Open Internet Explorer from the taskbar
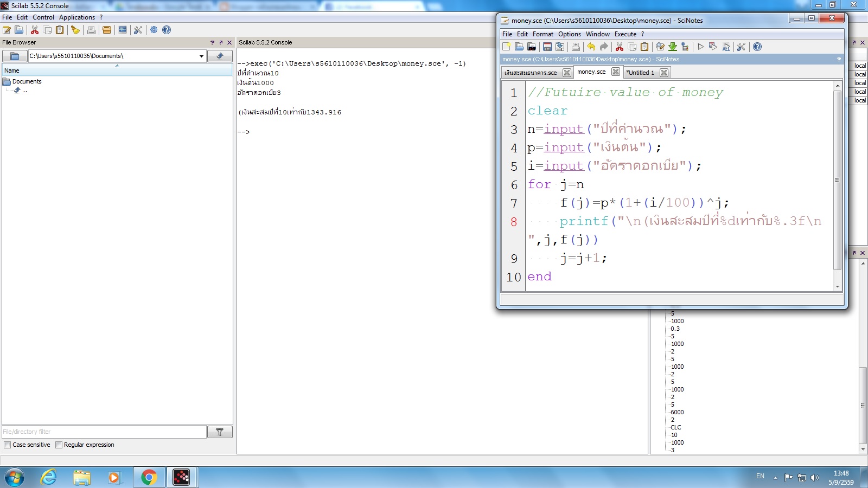This screenshot has width=868, height=488. click(49, 477)
